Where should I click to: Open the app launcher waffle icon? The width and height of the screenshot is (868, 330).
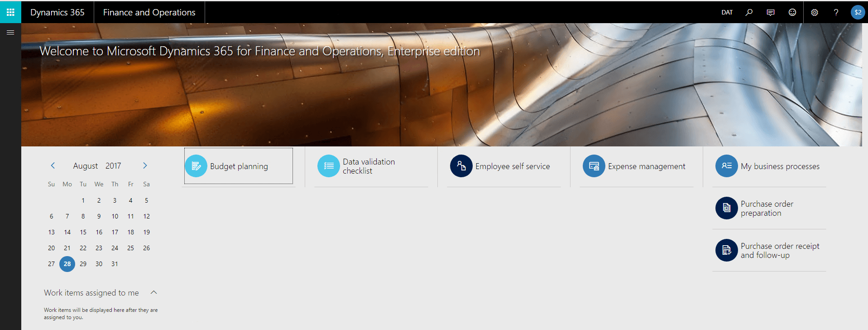pyautogui.click(x=10, y=12)
